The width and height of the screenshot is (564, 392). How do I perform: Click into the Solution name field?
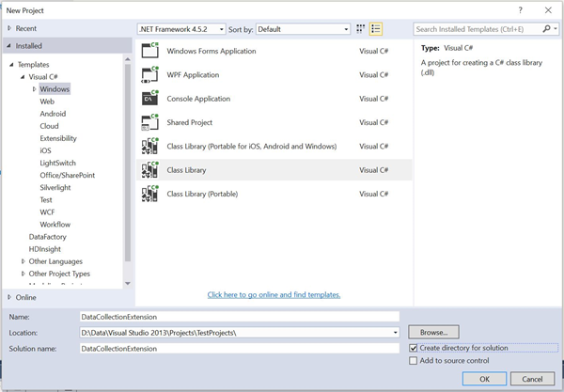coord(240,349)
